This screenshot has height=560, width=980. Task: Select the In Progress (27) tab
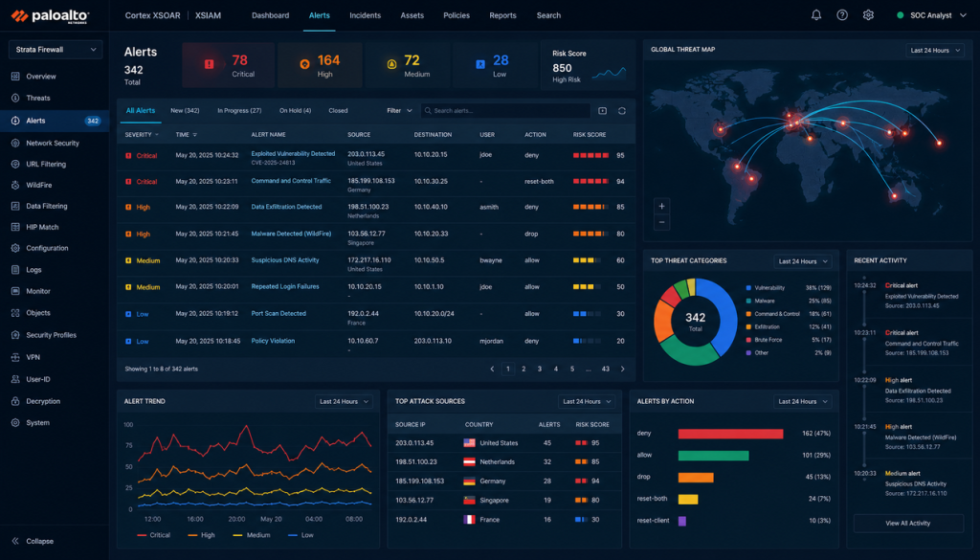tap(239, 111)
